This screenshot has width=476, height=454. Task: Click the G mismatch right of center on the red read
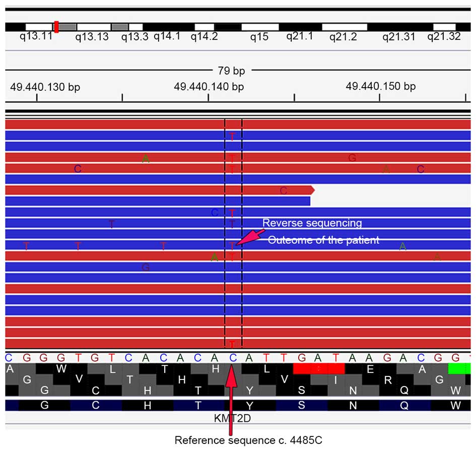(x=352, y=158)
